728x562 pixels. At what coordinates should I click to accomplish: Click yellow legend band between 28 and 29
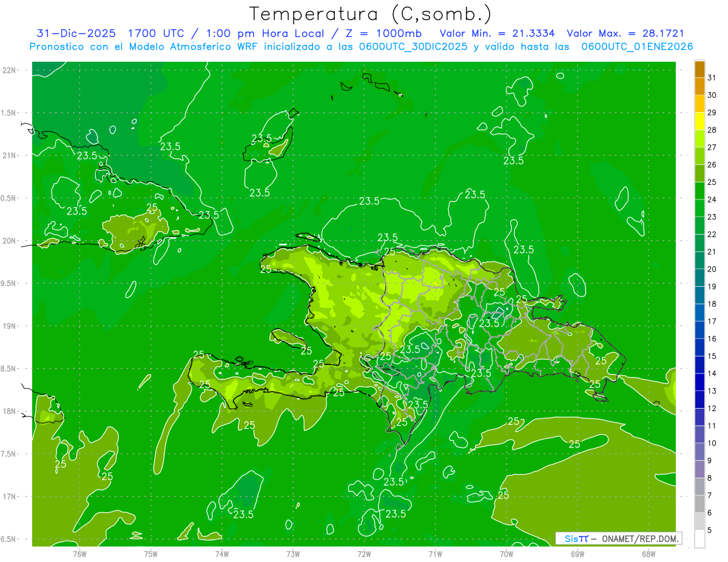(699, 121)
